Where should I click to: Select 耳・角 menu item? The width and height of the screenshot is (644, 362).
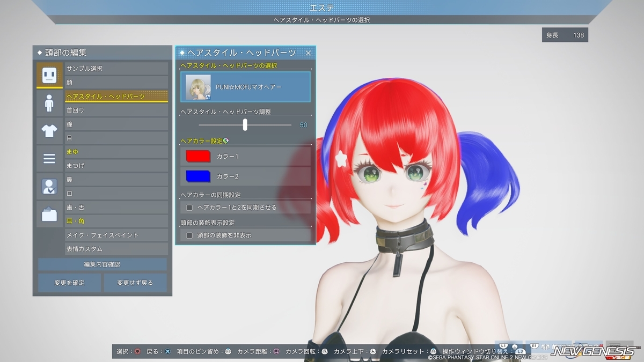[x=116, y=221]
